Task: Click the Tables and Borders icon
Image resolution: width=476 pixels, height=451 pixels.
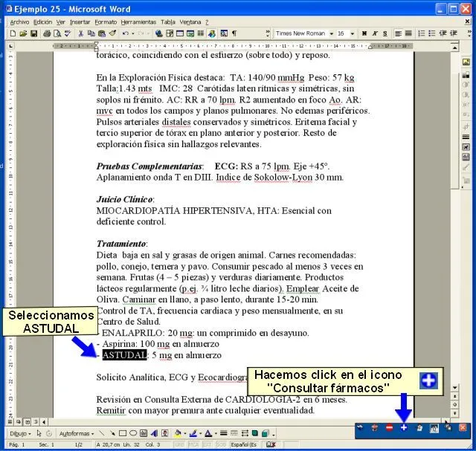Action: [x=170, y=33]
